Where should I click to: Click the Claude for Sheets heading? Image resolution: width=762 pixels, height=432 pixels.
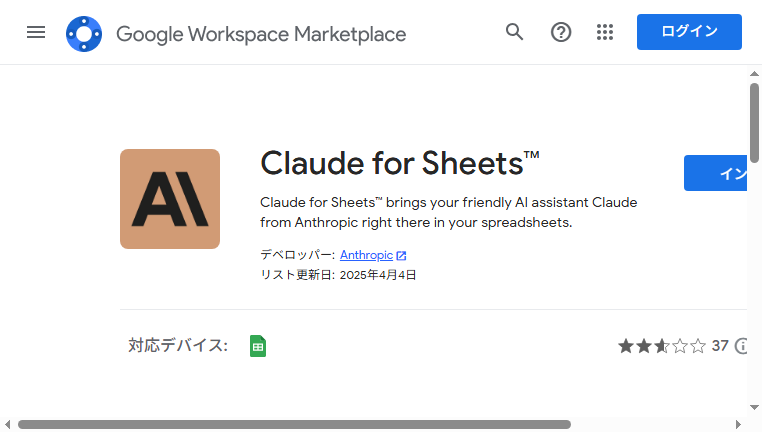399,163
